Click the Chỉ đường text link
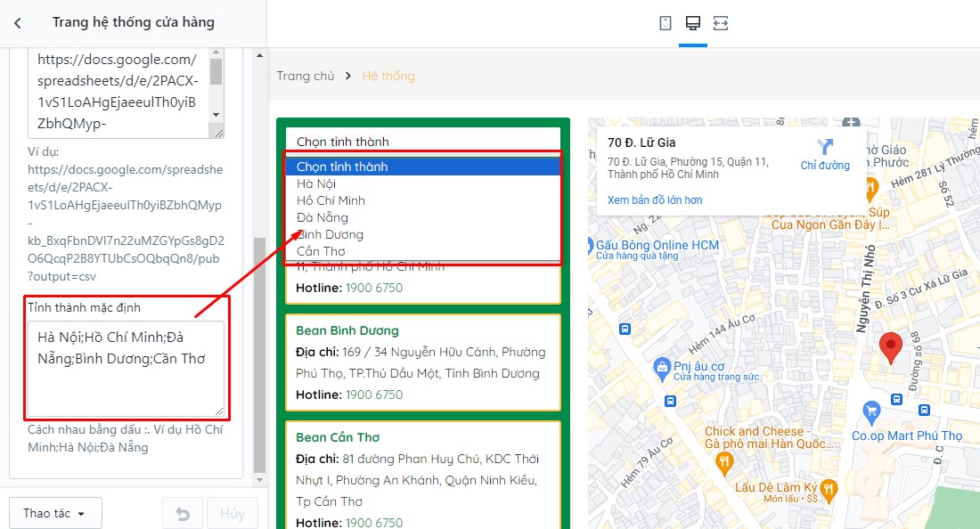 (x=825, y=166)
